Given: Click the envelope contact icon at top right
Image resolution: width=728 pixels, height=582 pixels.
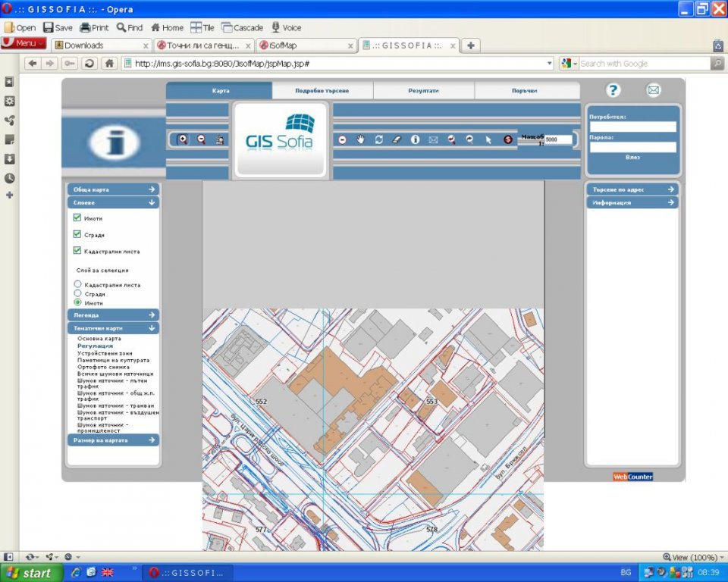Looking at the screenshot, I should coord(653,90).
